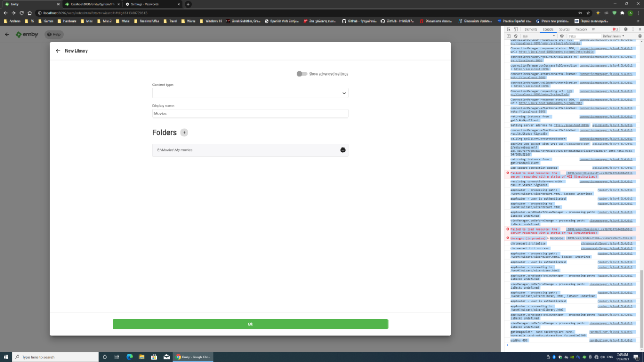This screenshot has width=644, height=362.
Task: Click the back arrow in New Library dialog
Action: [x=58, y=51]
